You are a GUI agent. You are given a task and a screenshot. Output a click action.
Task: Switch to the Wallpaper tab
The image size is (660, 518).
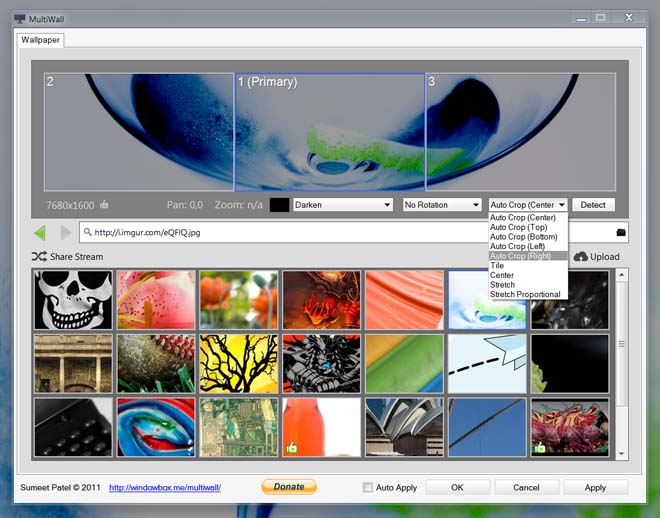pos(40,40)
